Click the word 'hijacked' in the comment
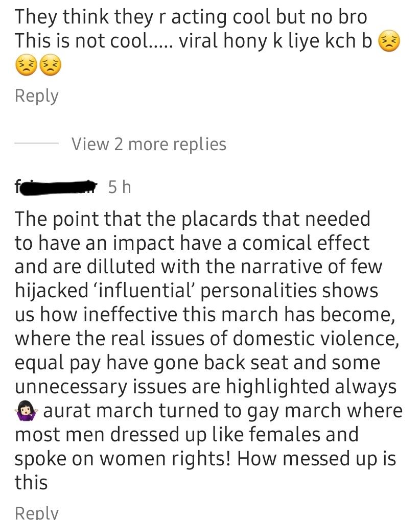Screen dimensions: 420x520 point(52,291)
